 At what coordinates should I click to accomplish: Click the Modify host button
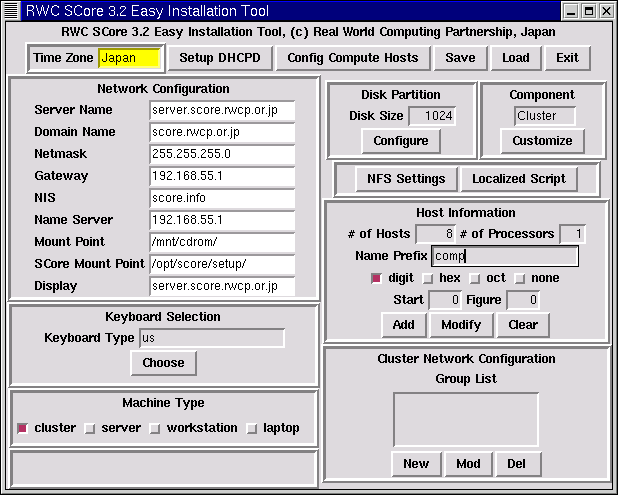[x=461, y=325]
